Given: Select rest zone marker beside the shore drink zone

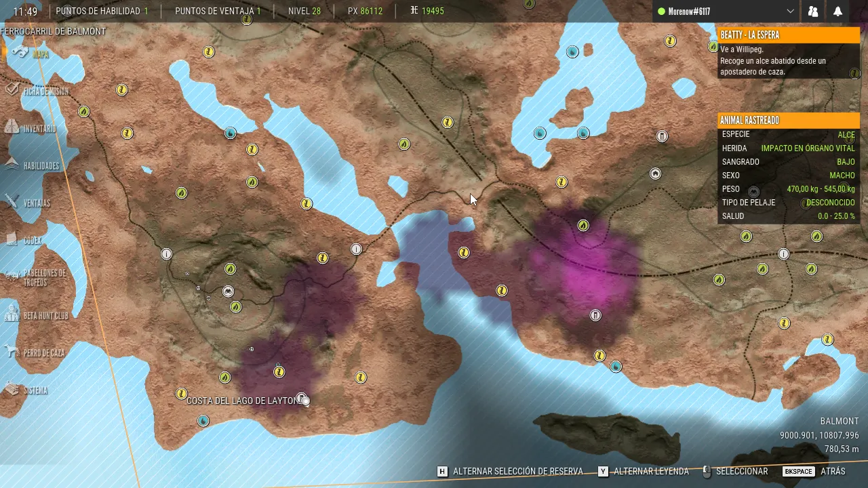Looking at the screenshot, I should coord(599,355).
